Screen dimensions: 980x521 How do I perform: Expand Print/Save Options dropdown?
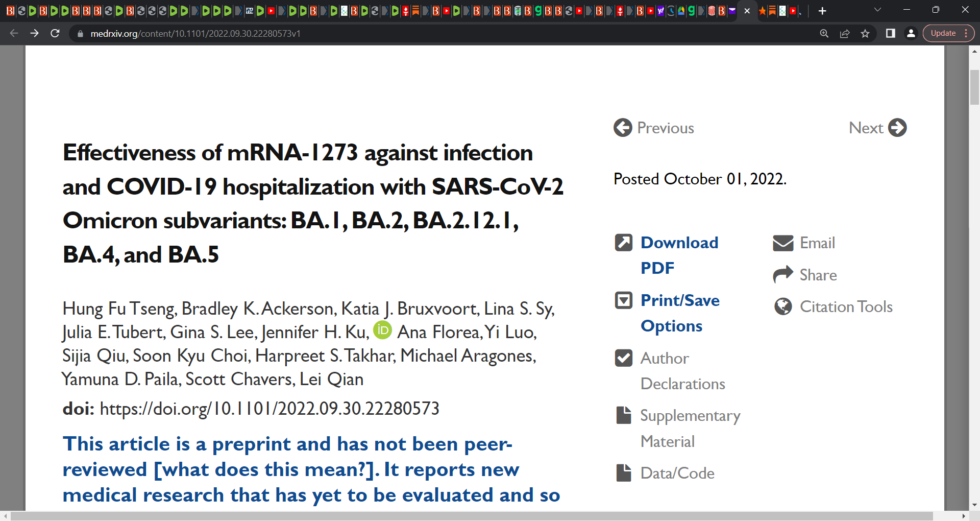click(x=624, y=300)
